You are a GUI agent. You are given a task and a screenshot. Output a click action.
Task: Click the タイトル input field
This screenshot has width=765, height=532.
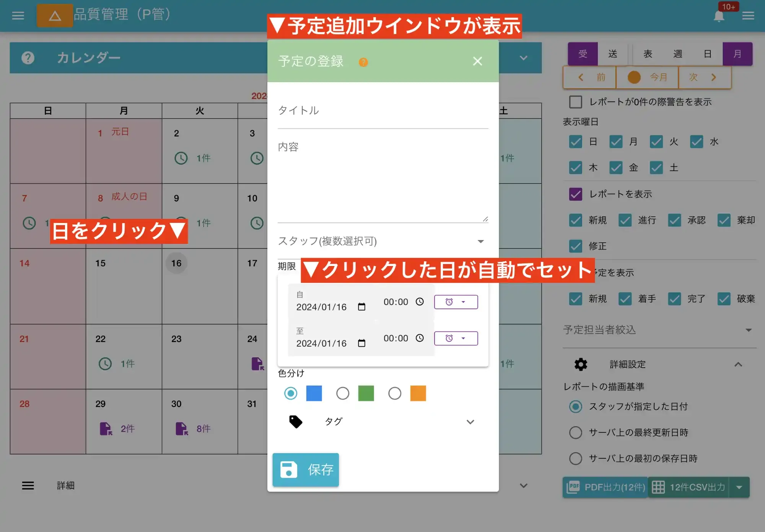tap(382, 110)
